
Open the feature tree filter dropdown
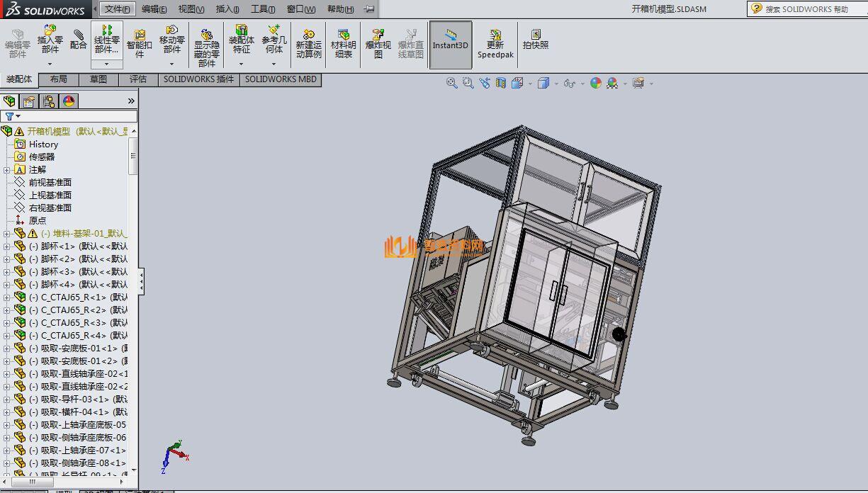pos(13,116)
